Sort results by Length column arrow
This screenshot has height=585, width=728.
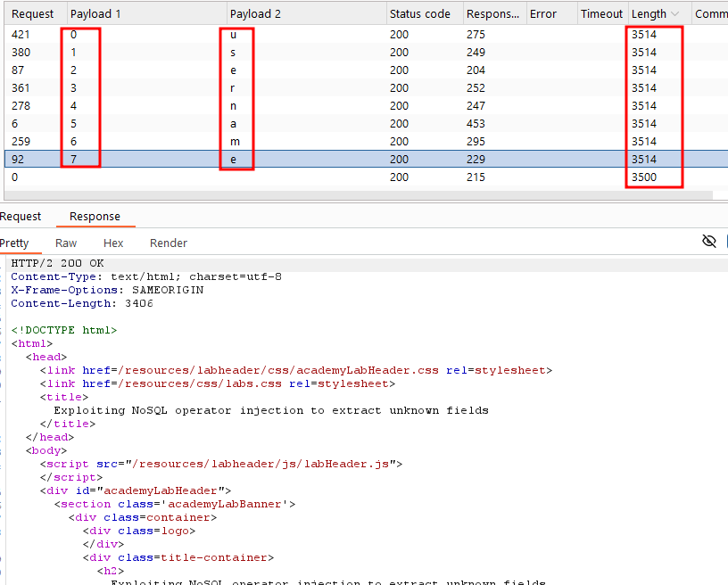[x=675, y=14]
